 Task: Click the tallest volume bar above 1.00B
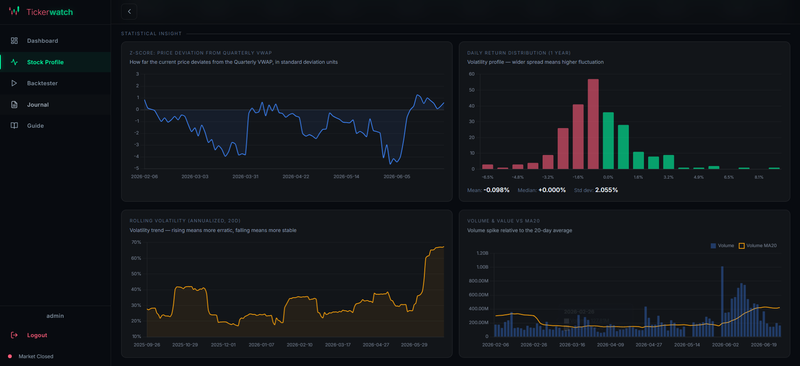pyautogui.click(x=722, y=301)
